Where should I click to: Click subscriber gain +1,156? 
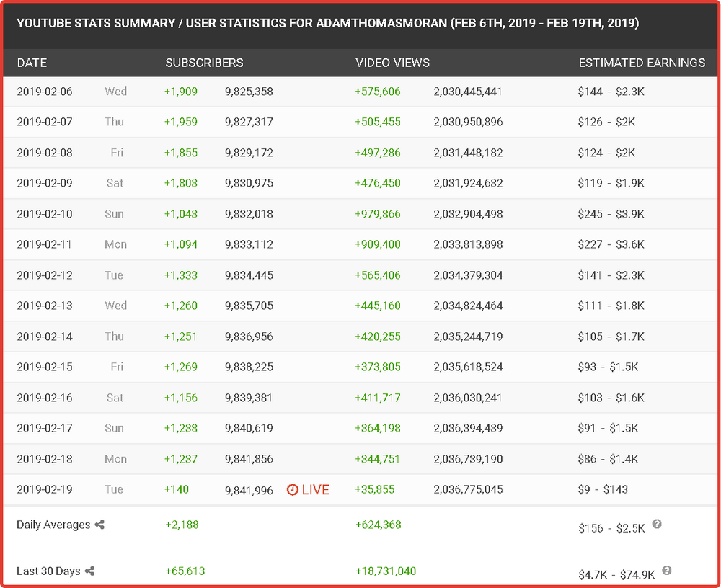181,398
